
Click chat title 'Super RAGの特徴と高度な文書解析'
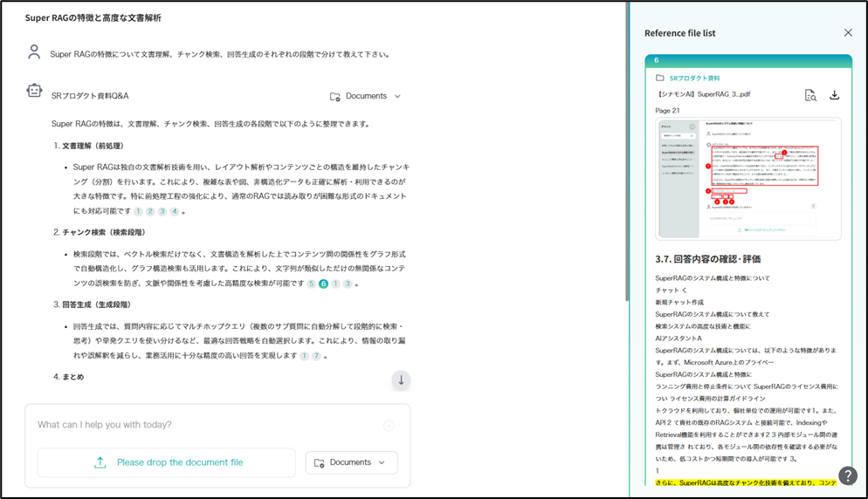pyautogui.click(x=93, y=17)
